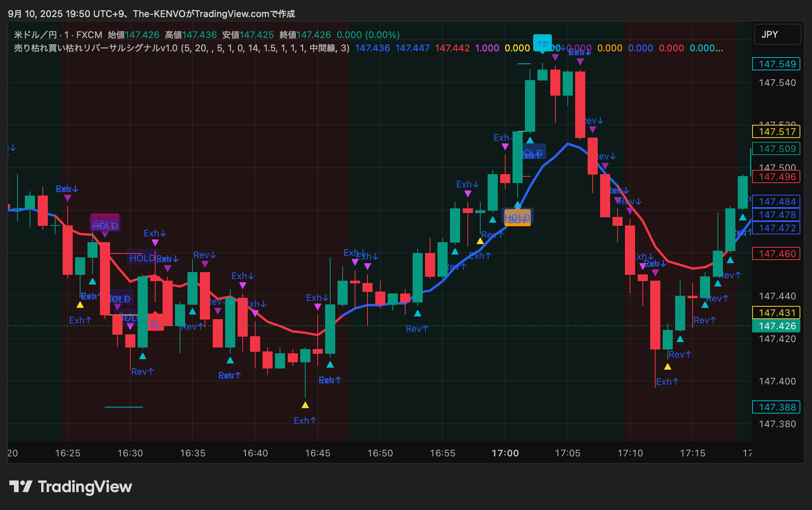Click the cyan 147.388 price label
Viewport: 812px width, 510px height.
pyautogui.click(x=777, y=407)
